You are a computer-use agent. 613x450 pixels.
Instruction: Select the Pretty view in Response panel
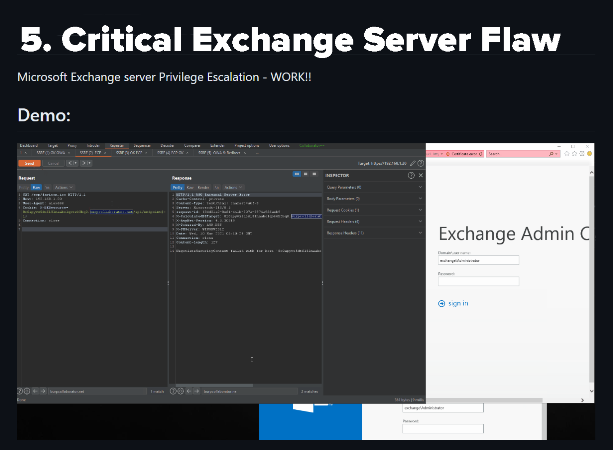pyautogui.click(x=178, y=186)
